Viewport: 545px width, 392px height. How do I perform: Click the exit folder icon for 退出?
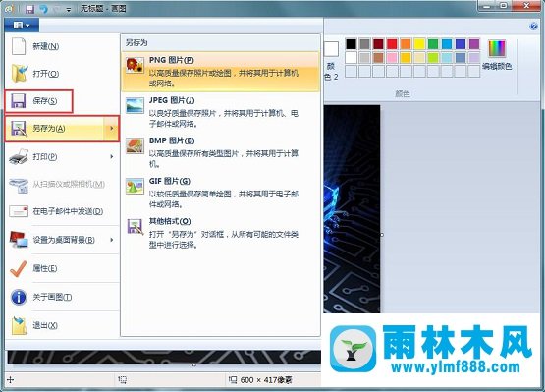pos(19,325)
